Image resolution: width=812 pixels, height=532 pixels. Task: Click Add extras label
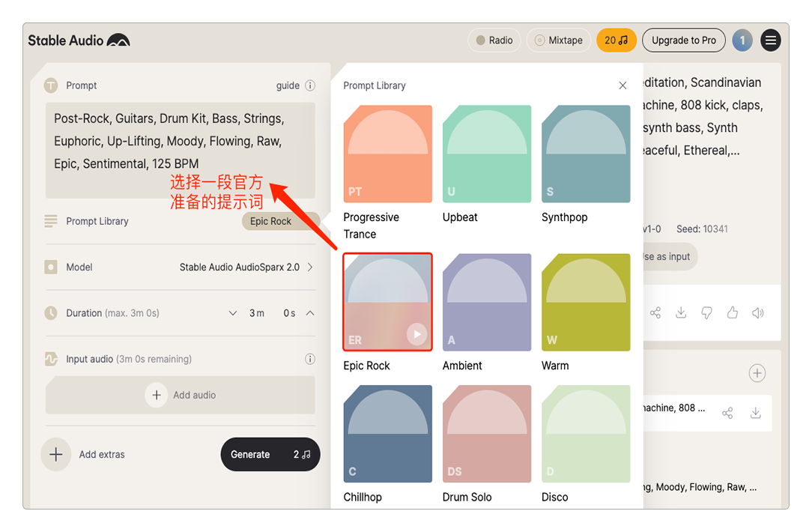pos(102,454)
